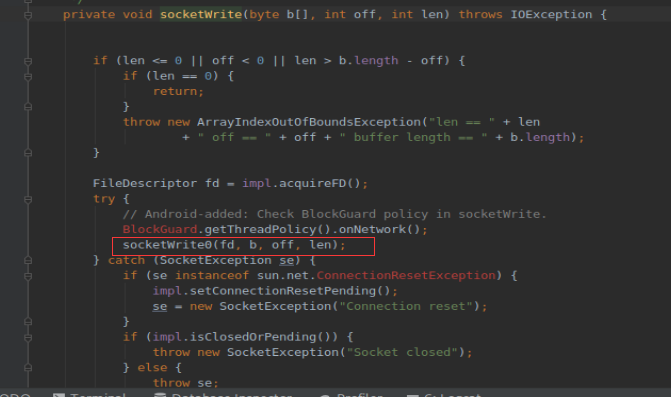Click the 'else' keyword
Image resolution: width=671 pixels, height=397 pixels.
tap(152, 368)
